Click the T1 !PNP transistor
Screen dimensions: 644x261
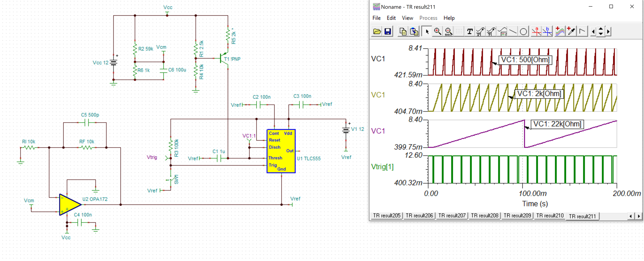click(x=224, y=59)
